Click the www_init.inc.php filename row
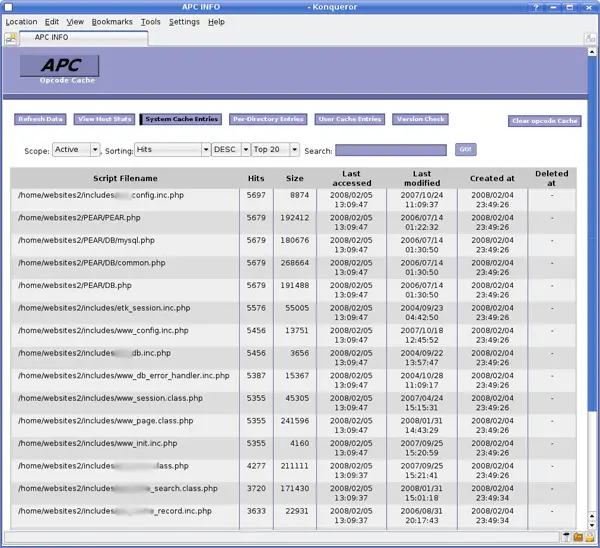Image resolution: width=600 pixels, height=548 pixels. 98,444
